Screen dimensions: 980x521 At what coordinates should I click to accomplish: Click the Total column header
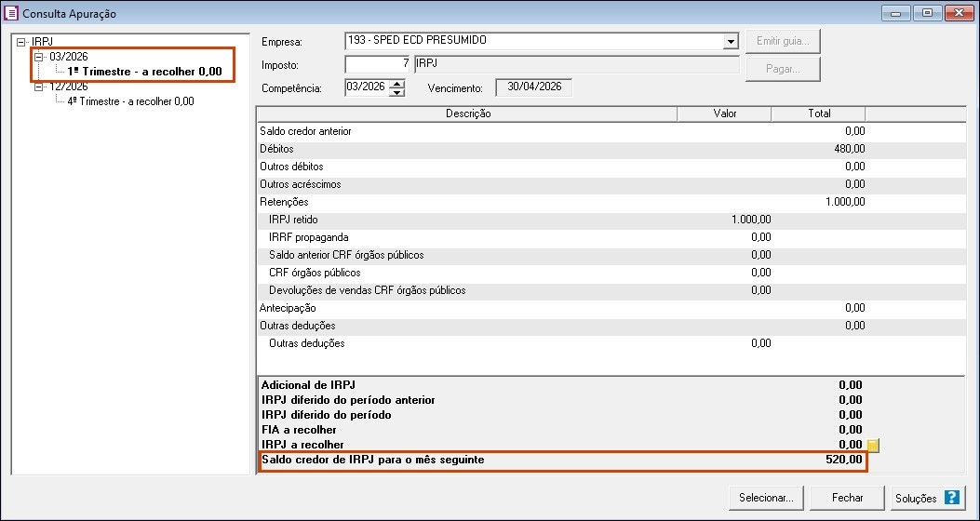(x=819, y=114)
